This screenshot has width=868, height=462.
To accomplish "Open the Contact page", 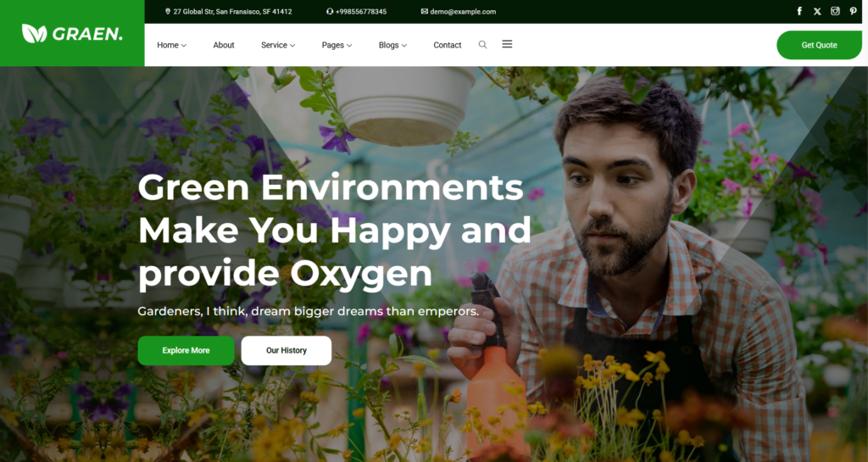I will tap(448, 46).
